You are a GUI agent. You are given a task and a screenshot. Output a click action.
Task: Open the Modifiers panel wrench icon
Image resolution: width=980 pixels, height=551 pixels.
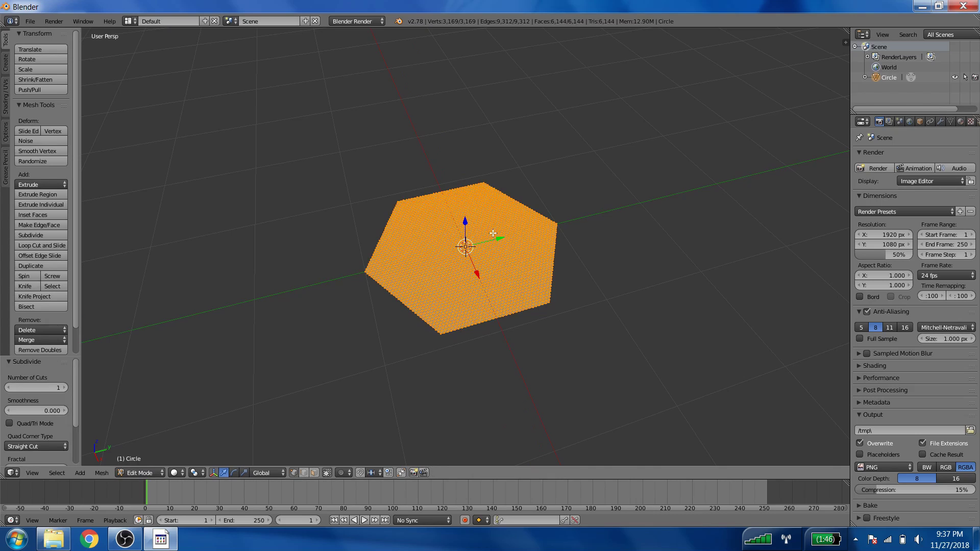tap(940, 121)
